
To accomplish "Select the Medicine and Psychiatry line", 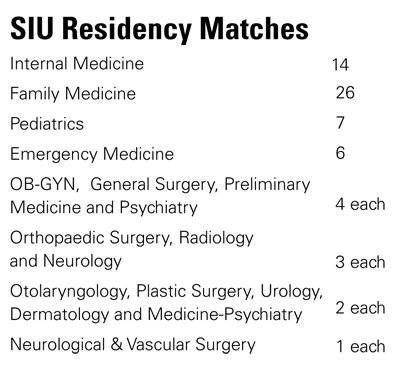I will [104, 207].
